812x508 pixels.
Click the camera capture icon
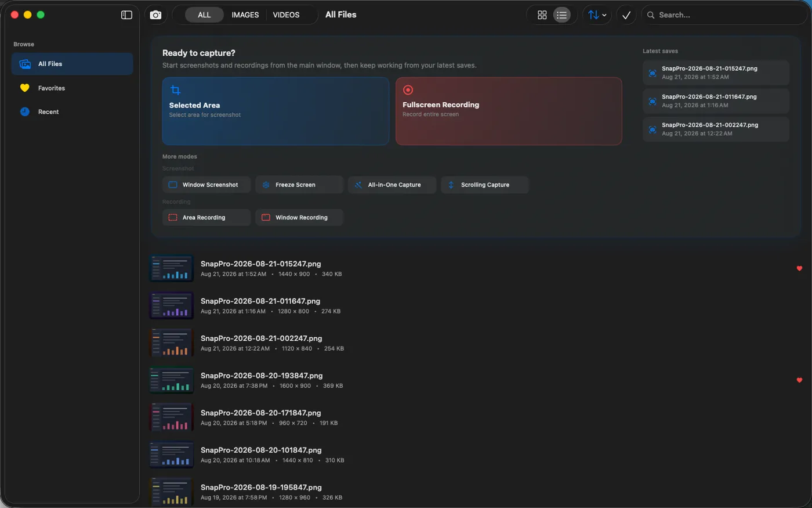155,15
